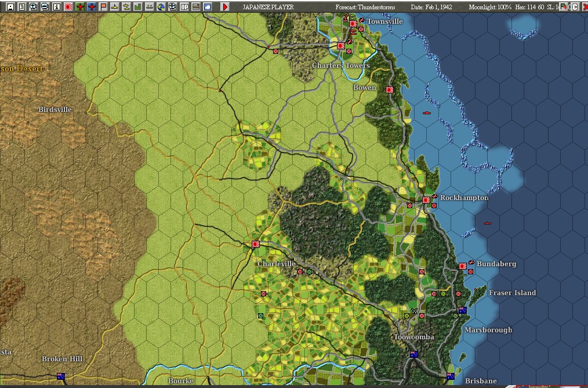Screen dimensions: 588x388
Task: Select the green unit counter below Charleville label
Action: pyautogui.click(x=310, y=272)
